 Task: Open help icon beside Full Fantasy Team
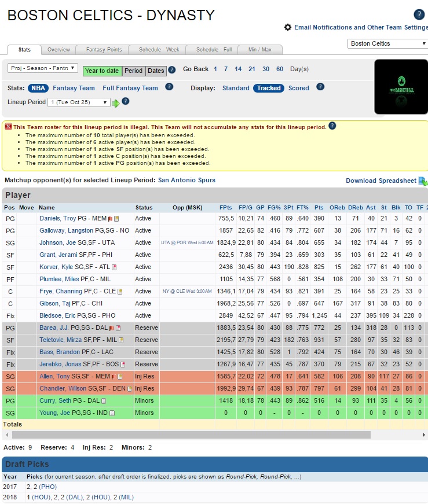point(169,87)
